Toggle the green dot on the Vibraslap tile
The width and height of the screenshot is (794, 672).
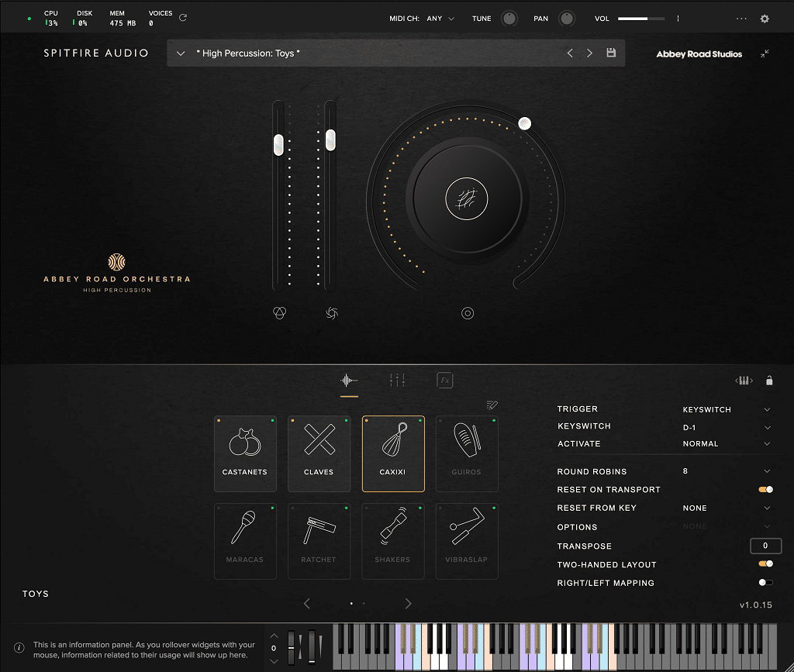[x=494, y=508]
